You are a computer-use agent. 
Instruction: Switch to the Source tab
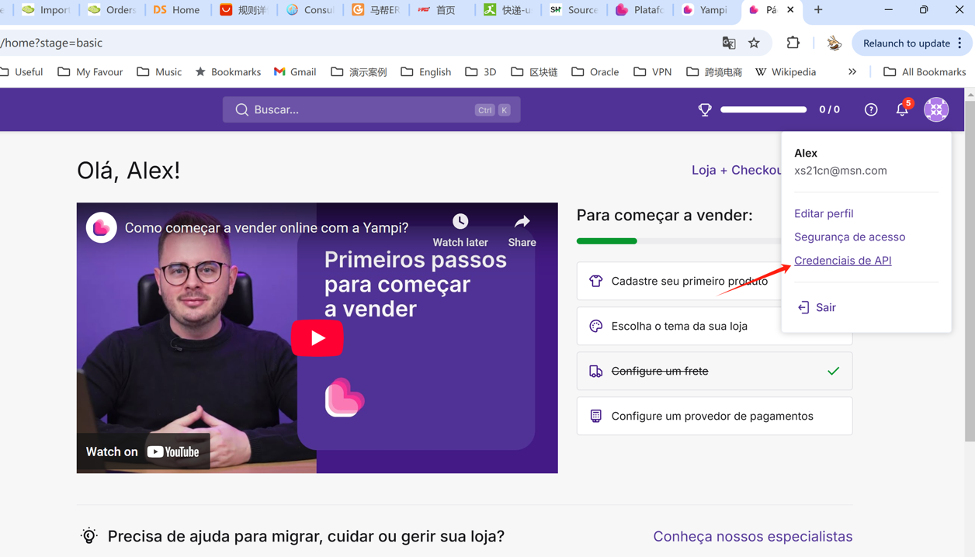[x=574, y=9]
